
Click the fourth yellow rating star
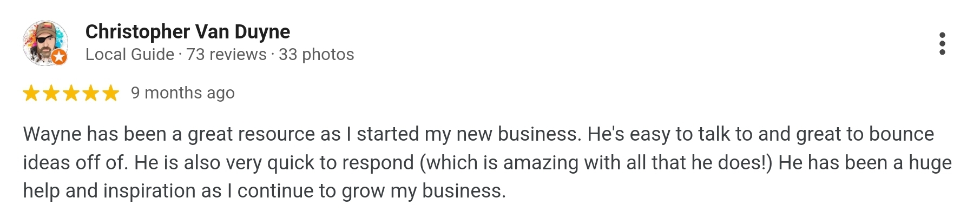click(x=91, y=93)
